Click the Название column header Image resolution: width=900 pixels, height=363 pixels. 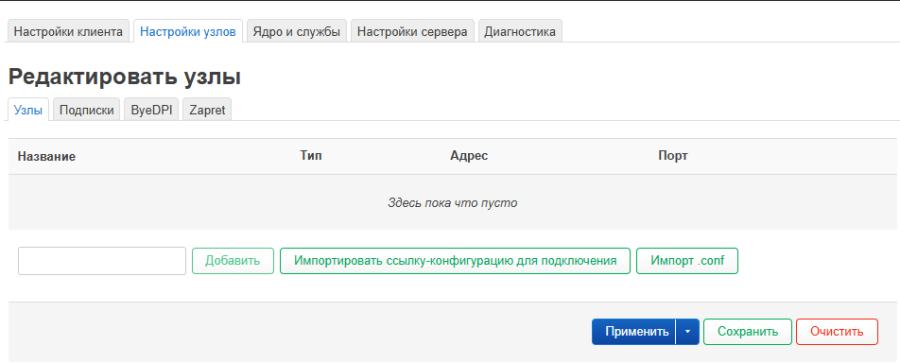point(46,156)
